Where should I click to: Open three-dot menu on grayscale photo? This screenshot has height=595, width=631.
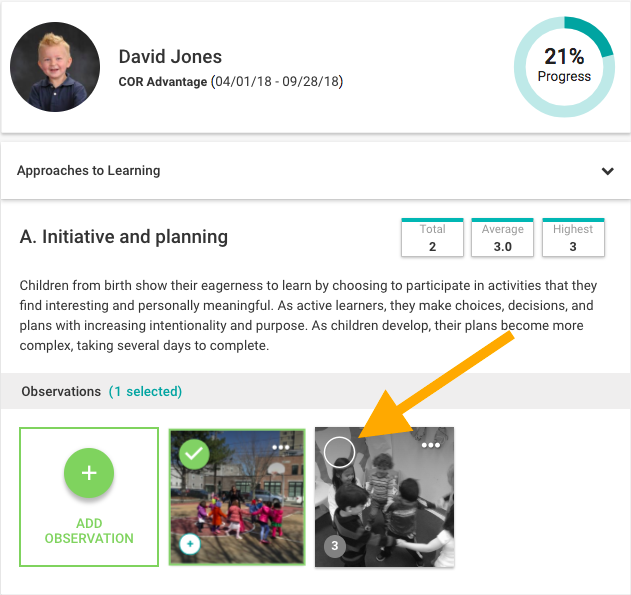pos(432,445)
